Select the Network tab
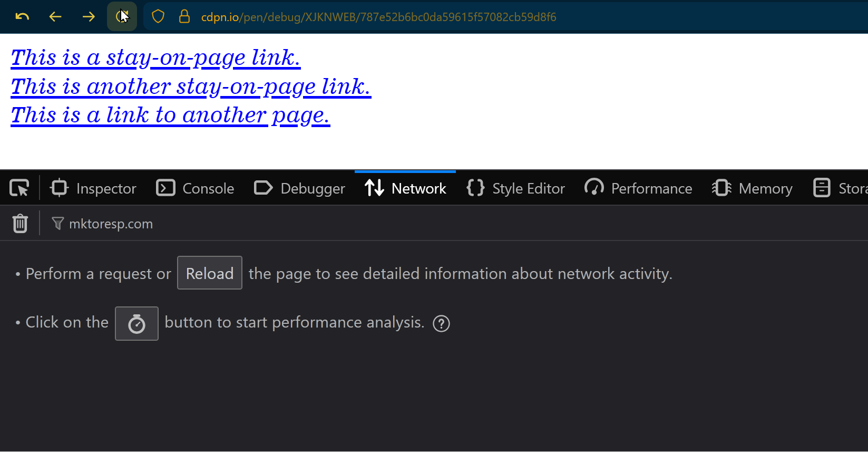Screen dimensions: 868x452 (x=405, y=188)
